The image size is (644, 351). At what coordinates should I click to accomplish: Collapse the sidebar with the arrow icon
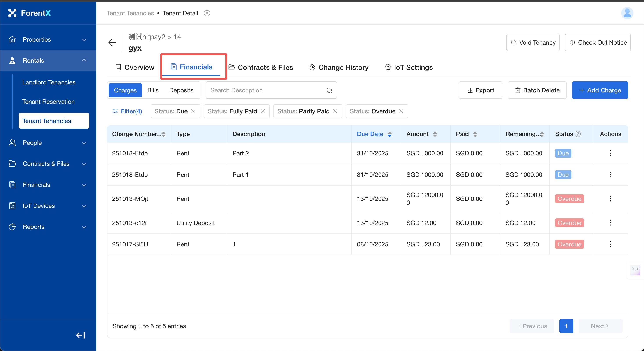[81, 335]
